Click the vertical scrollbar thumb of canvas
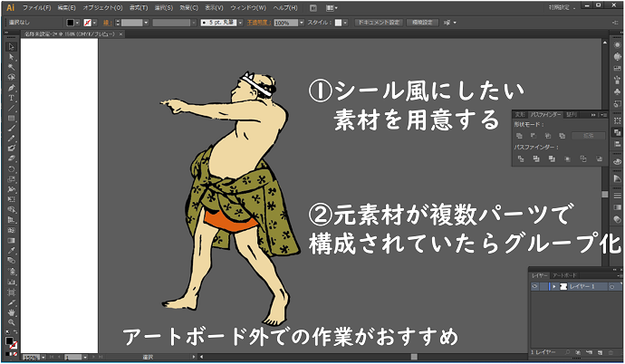625x364 pixels. click(x=605, y=195)
